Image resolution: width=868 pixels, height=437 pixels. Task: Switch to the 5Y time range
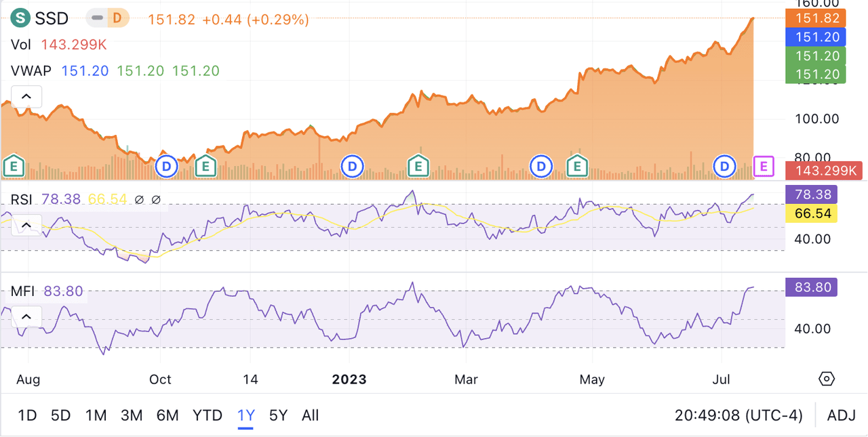(x=278, y=415)
